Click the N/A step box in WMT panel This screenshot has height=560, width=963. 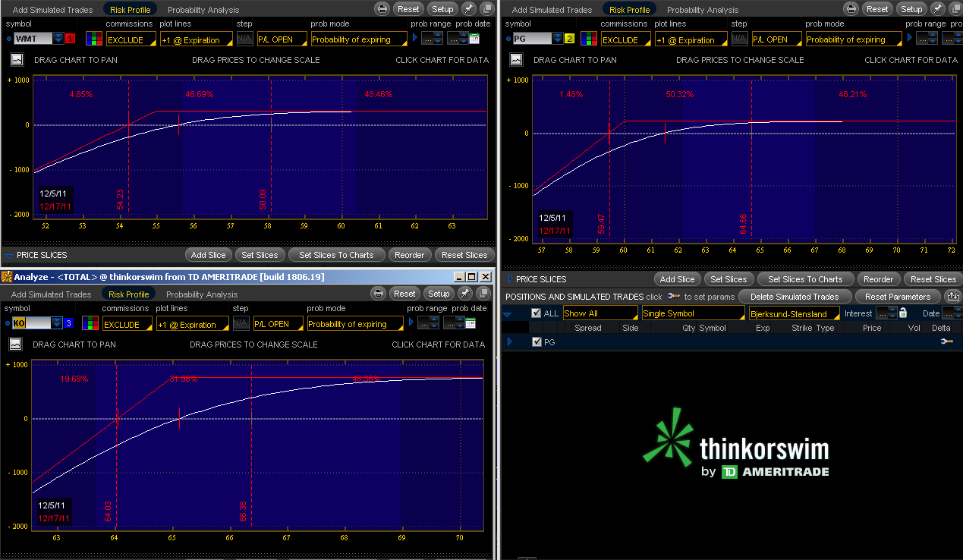tap(245, 39)
